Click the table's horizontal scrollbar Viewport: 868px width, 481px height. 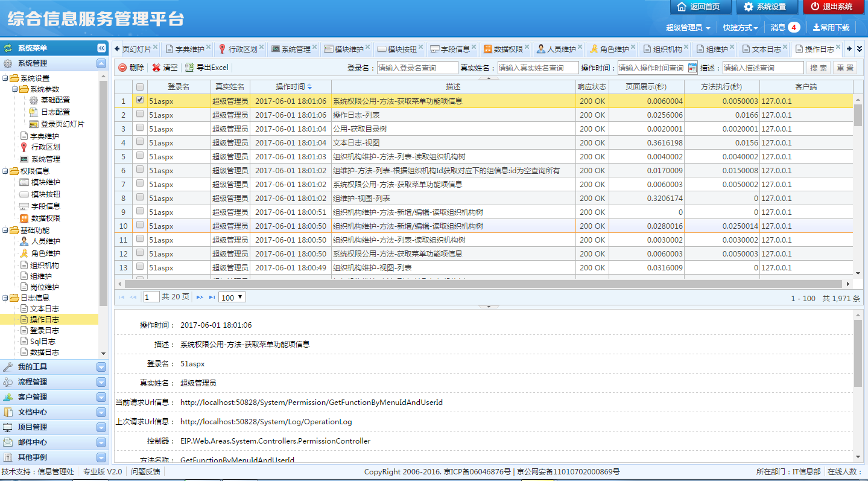point(483,284)
